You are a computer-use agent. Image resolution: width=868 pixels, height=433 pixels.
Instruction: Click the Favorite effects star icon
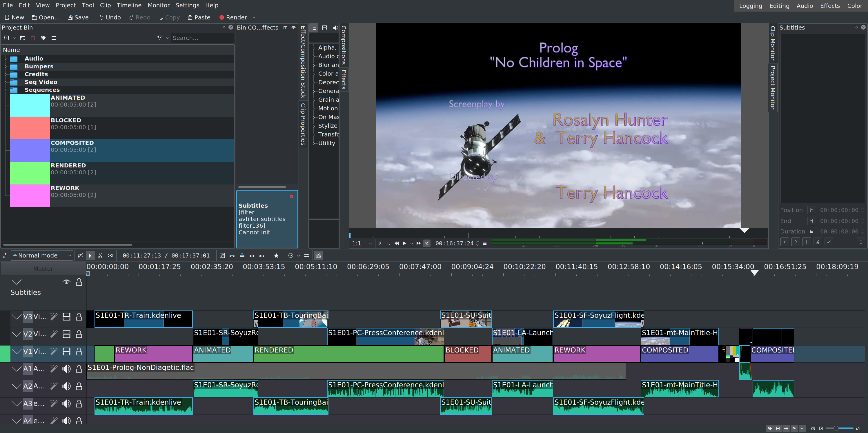(x=276, y=255)
